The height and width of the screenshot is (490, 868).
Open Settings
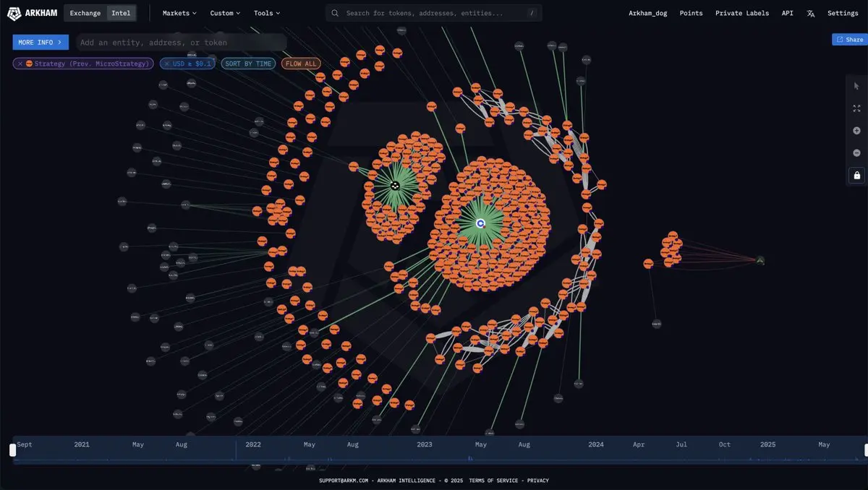point(843,13)
